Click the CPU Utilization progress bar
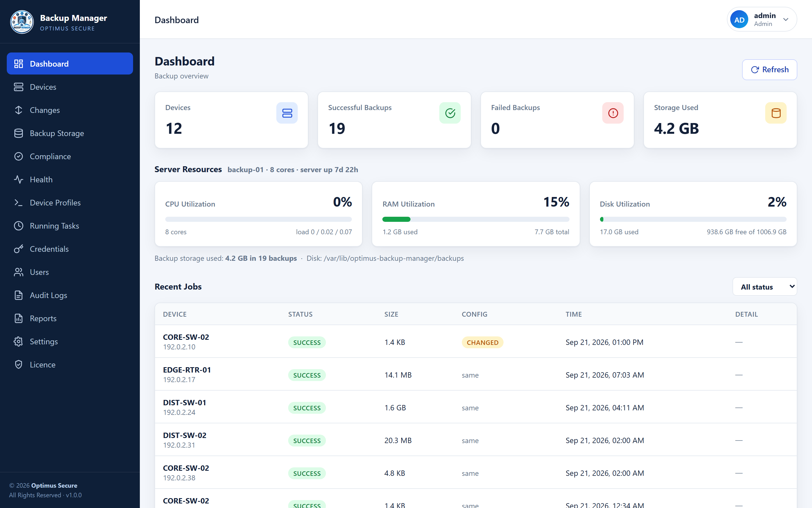The height and width of the screenshot is (508, 812). [x=258, y=219]
